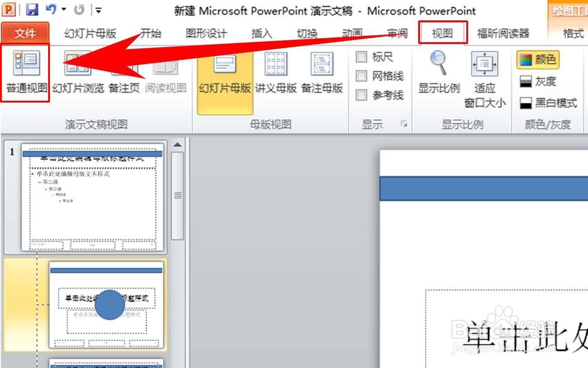
Task: Open the Undo history dropdown arrow
Action: [x=64, y=9]
